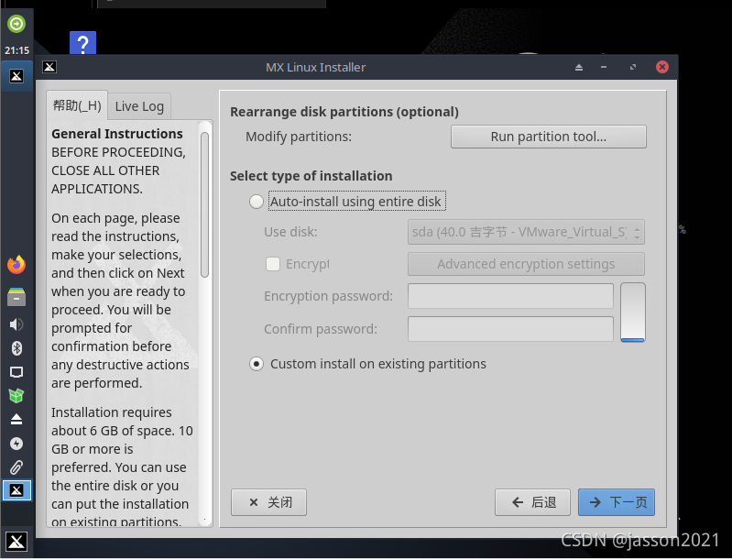Click the volume speaker icon
Image resolution: width=732 pixels, height=560 pixels.
16,324
